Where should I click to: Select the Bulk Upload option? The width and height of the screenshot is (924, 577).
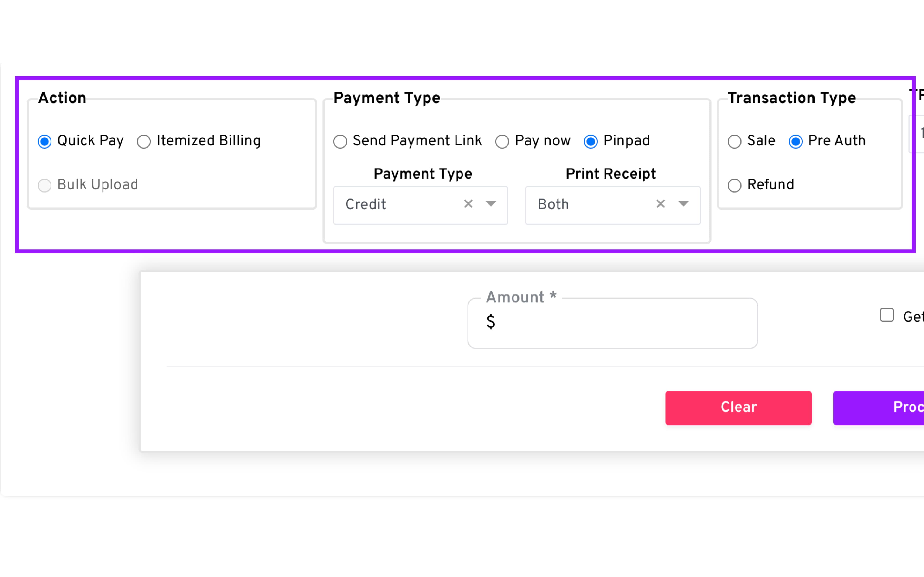(45, 185)
